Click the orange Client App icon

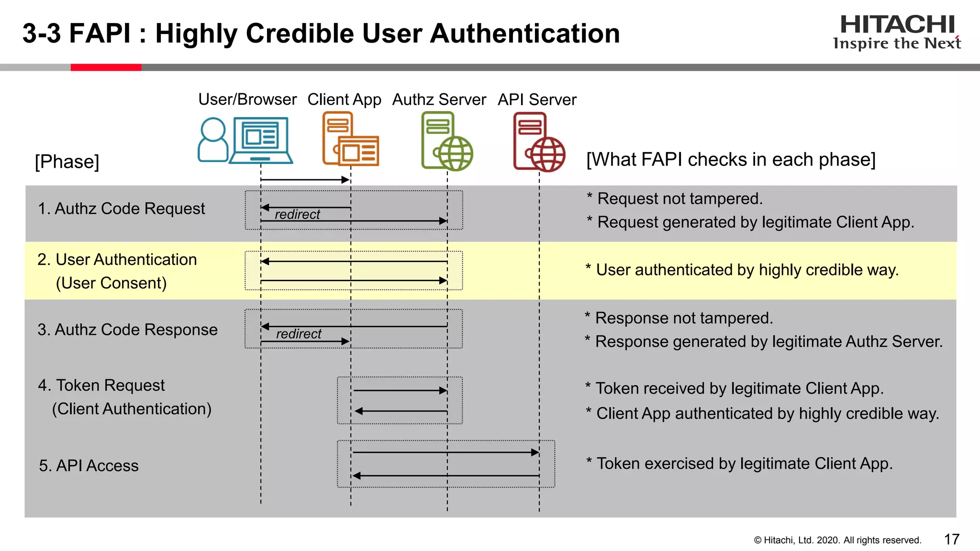click(x=350, y=139)
